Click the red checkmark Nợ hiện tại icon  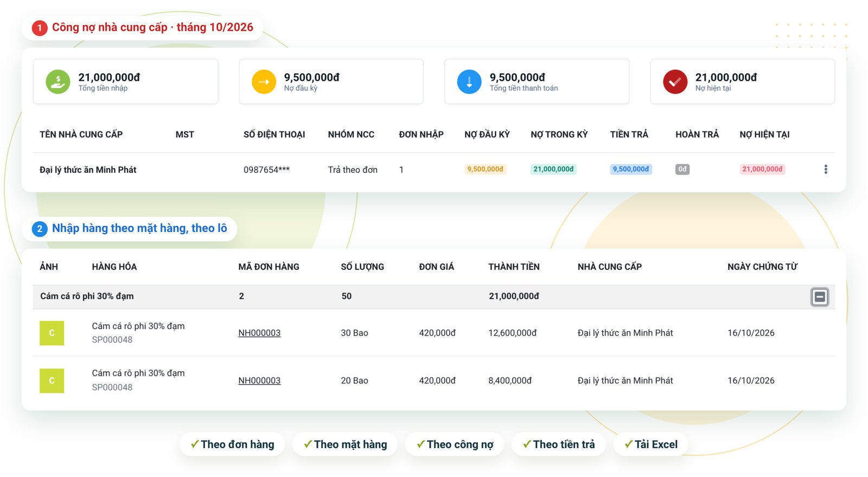coord(675,82)
